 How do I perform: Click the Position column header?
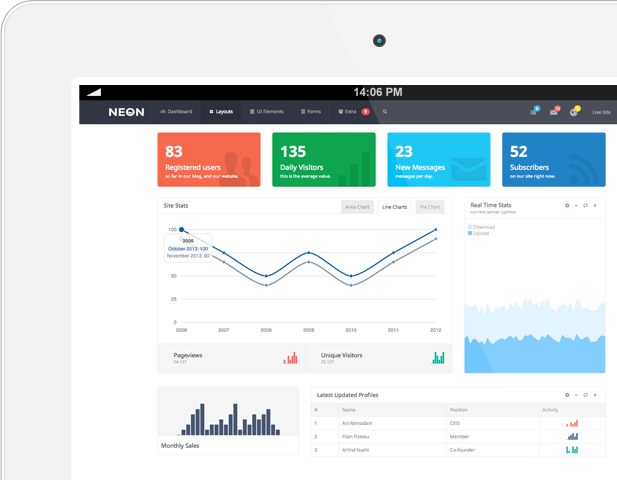coord(459,410)
